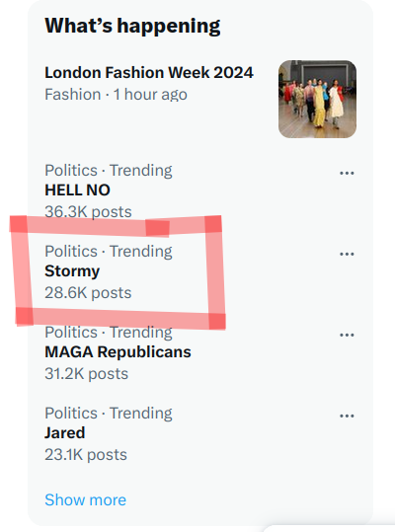The height and width of the screenshot is (532, 395).
Task: Open more options beside Stormy trend
Action: [x=347, y=254]
